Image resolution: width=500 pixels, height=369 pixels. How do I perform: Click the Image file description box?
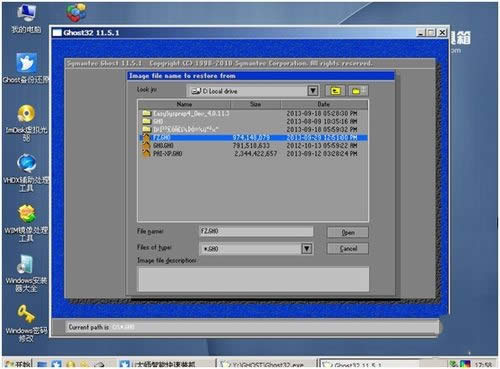(x=253, y=279)
